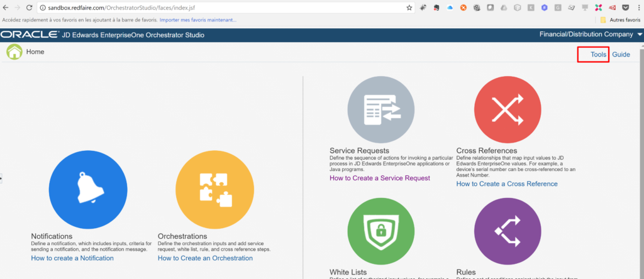Open the Guide link

(x=621, y=55)
